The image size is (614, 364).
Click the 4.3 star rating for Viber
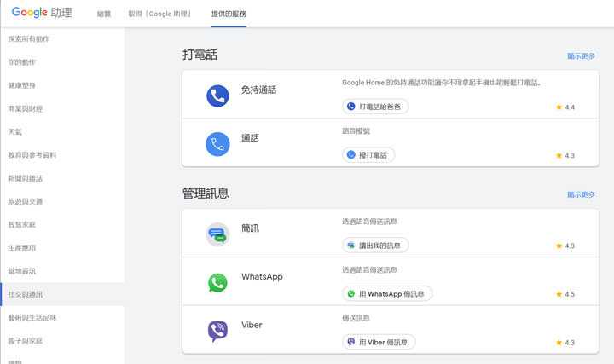coord(565,343)
